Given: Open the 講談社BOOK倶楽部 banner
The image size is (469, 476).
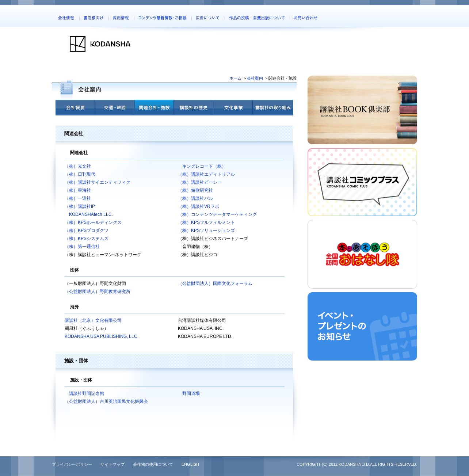Looking at the screenshot, I should click(x=362, y=110).
